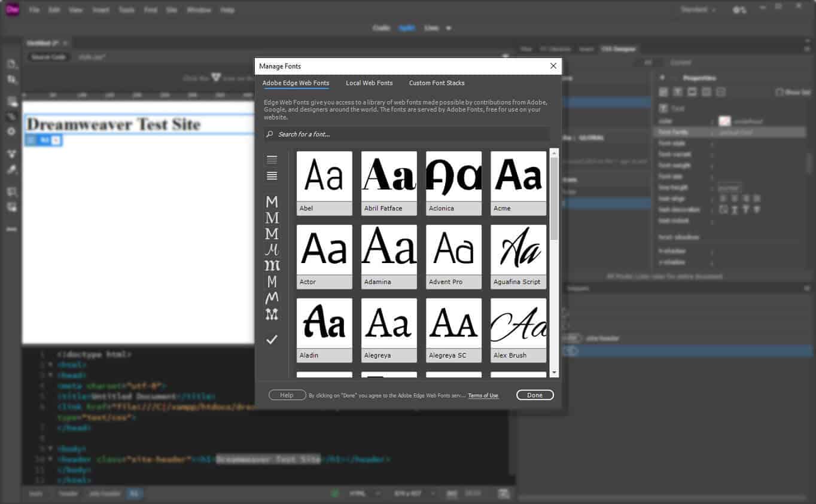Filter by monospace M classification icon
The image size is (816, 504).
pos(272,282)
